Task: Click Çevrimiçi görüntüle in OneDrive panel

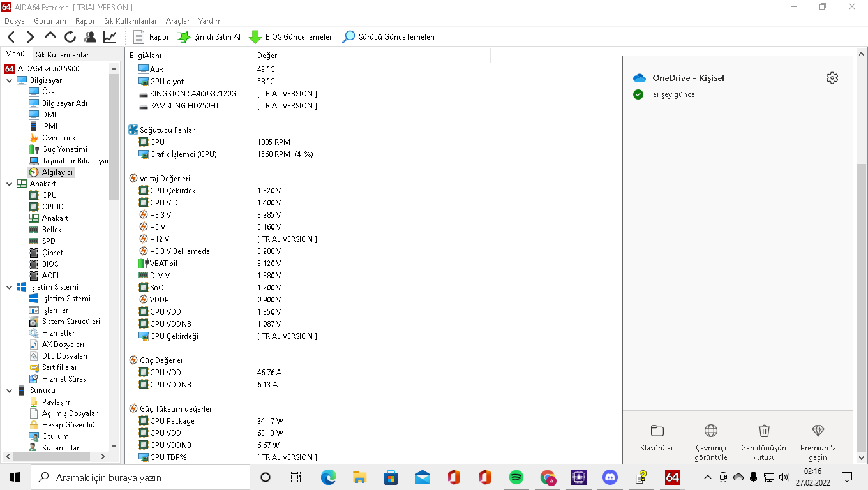Action: (x=711, y=443)
